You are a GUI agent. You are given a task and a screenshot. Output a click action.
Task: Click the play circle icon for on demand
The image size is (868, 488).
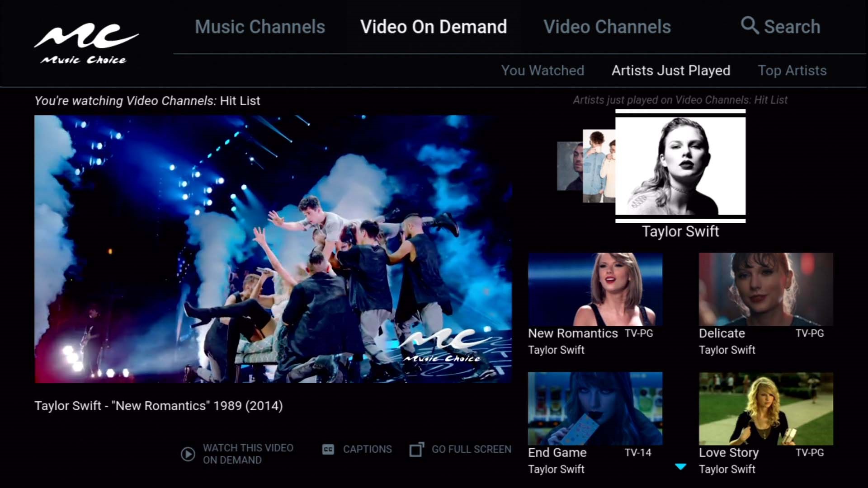click(x=188, y=454)
